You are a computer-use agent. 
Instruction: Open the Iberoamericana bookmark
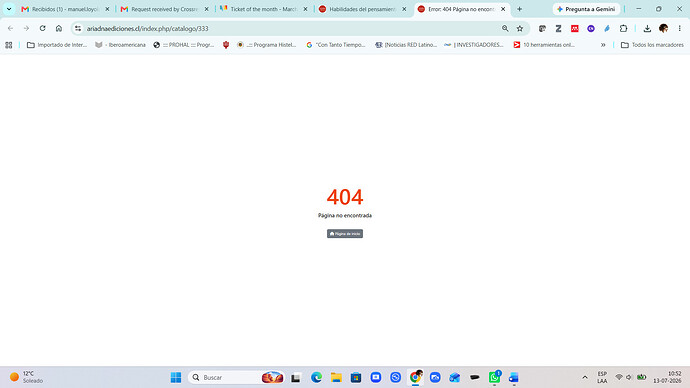120,45
